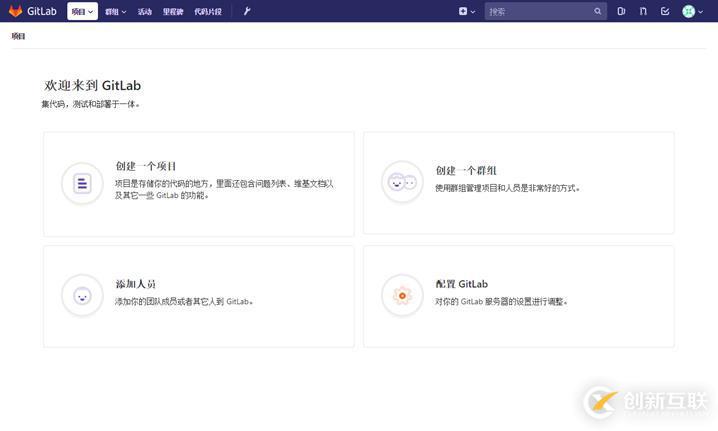
Task: Click the configure GitLab gear icon
Action: coord(402,295)
